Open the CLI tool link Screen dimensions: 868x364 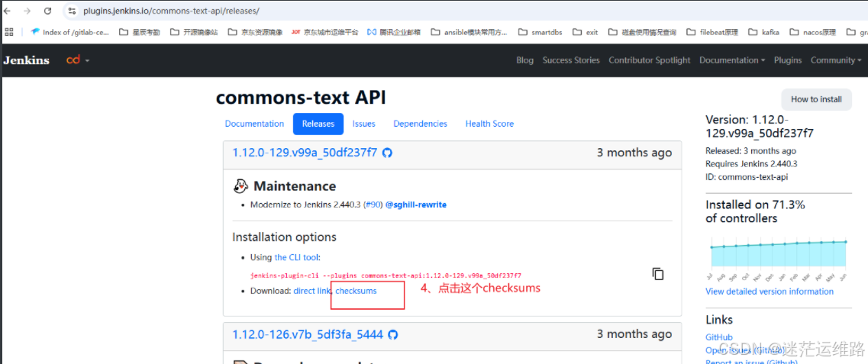tap(296, 257)
